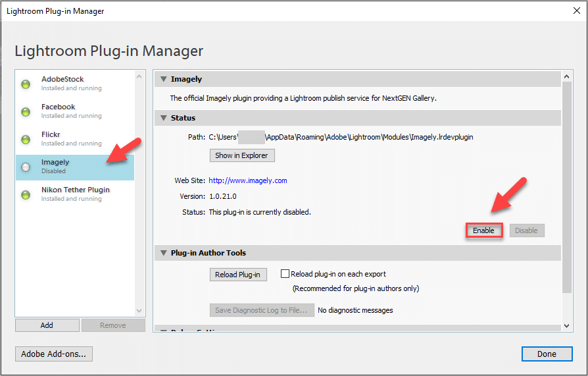
Task: Select the AdobeStock plug-in entry
Action: coord(75,84)
